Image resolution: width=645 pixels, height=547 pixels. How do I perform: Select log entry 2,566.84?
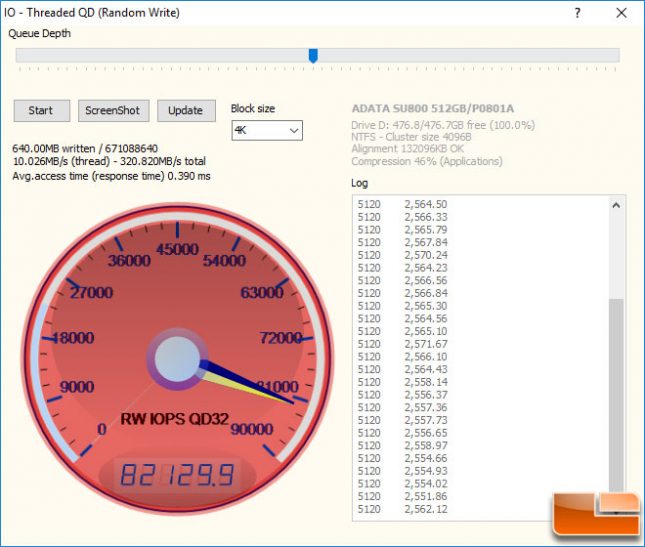tap(402, 294)
